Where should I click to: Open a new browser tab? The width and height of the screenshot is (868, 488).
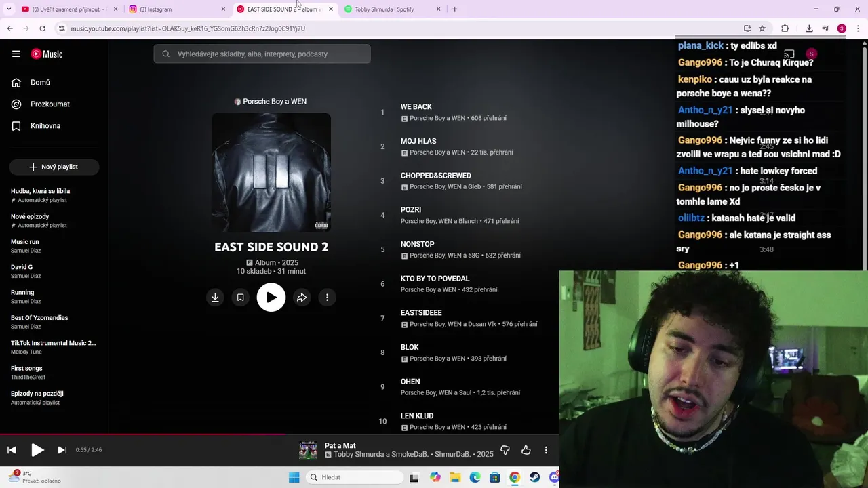pos(454,9)
